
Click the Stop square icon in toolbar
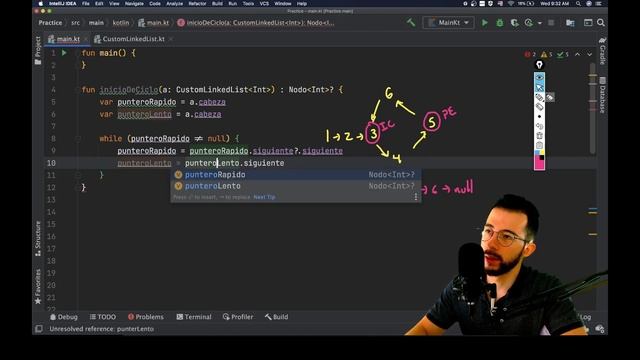click(551, 23)
